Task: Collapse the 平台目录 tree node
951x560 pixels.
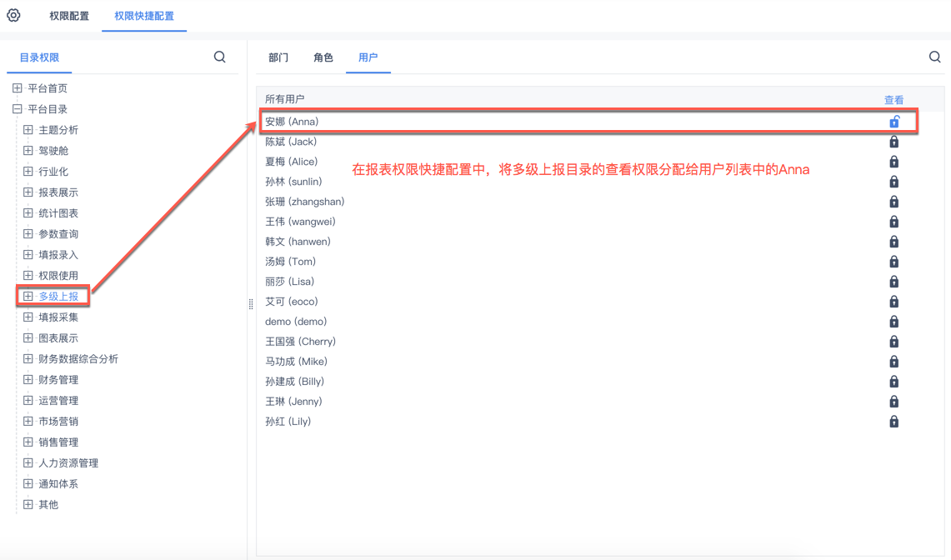Action: pyautogui.click(x=17, y=109)
